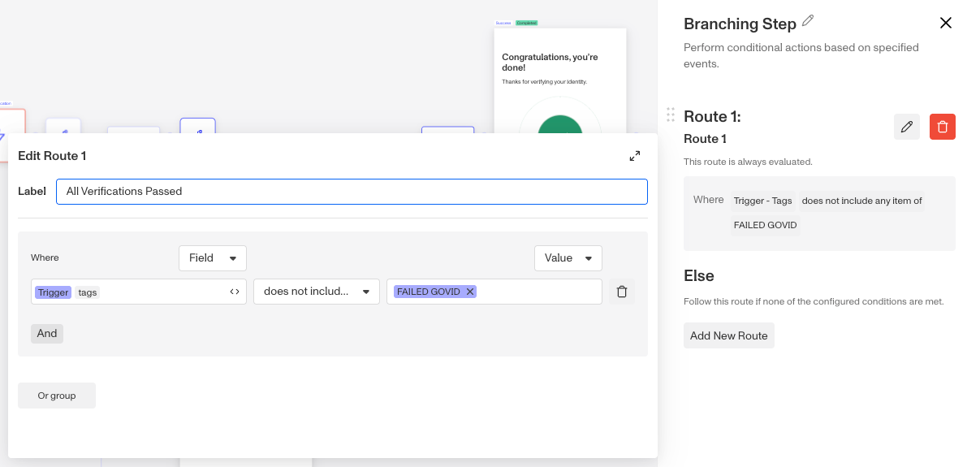Screen dimensions: 980x467
Task: Focus the Label input field
Action: tap(352, 192)
